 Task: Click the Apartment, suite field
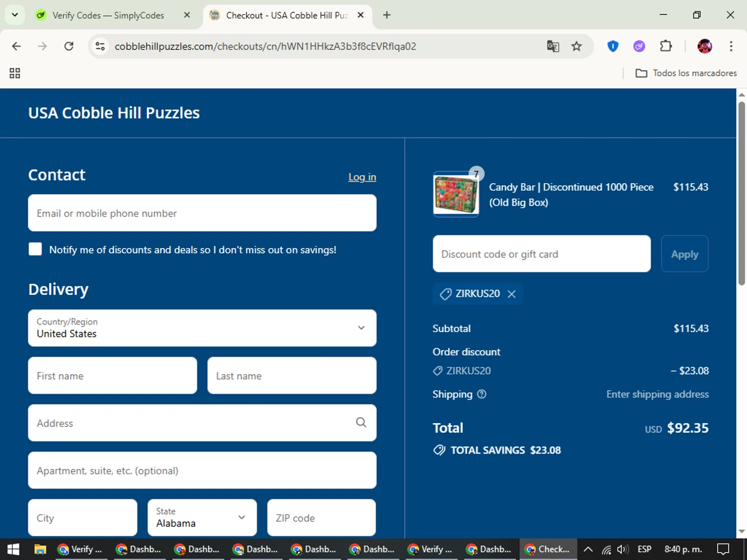[202, 470]
